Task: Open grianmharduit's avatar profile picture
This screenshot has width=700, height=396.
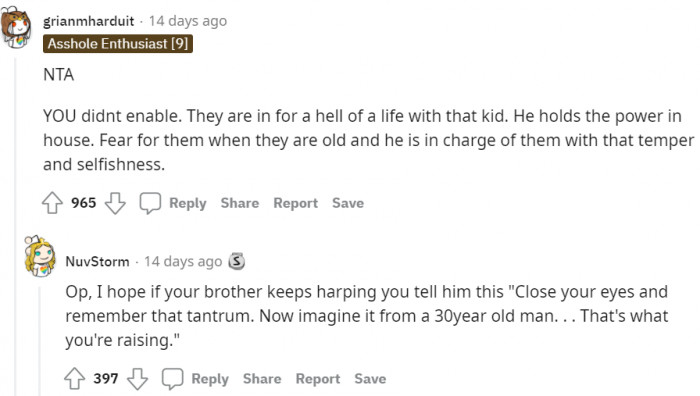Action: [16, 27]
